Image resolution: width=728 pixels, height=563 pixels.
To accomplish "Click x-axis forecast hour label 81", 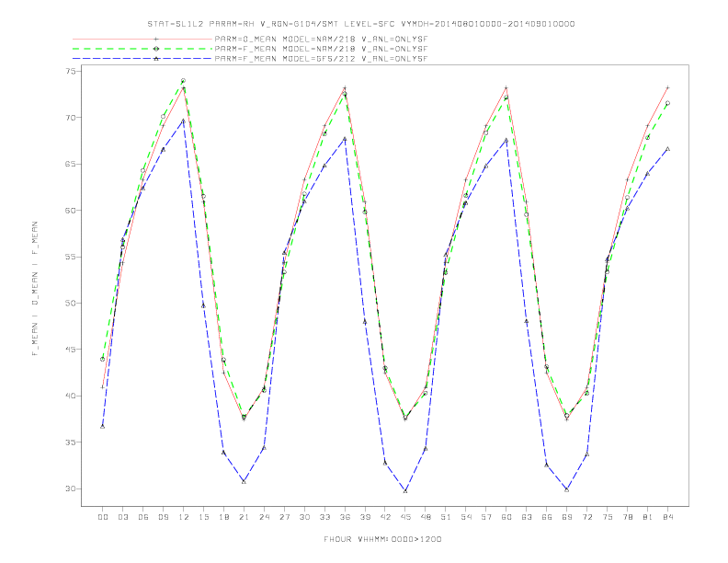I will point(648,517).
